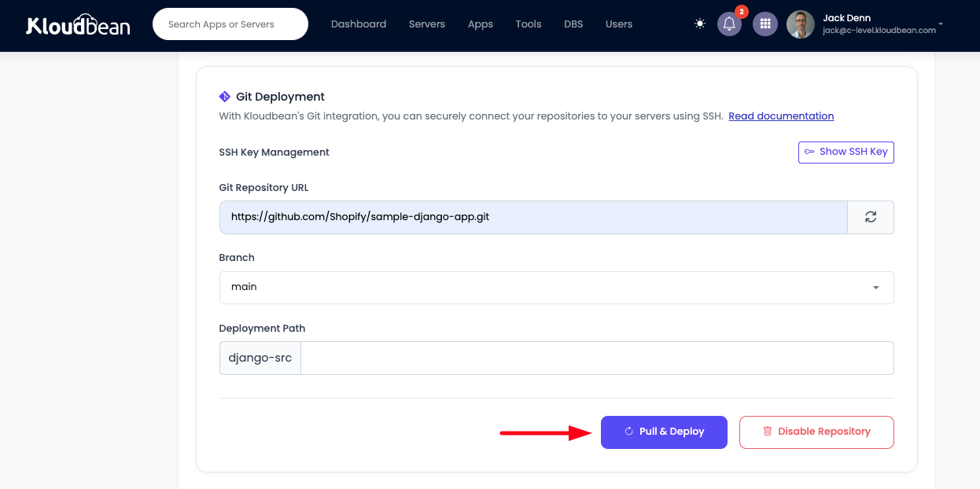
Task: Click the refresh icon beside Git Repository URL
Action: click(870, 217)
